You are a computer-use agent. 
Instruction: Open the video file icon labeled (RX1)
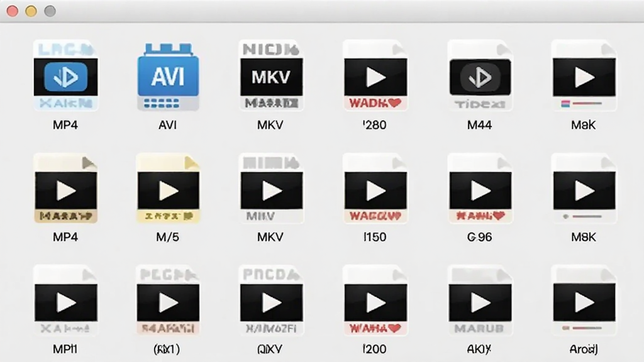pyautogui.click(x=168, y=301)
